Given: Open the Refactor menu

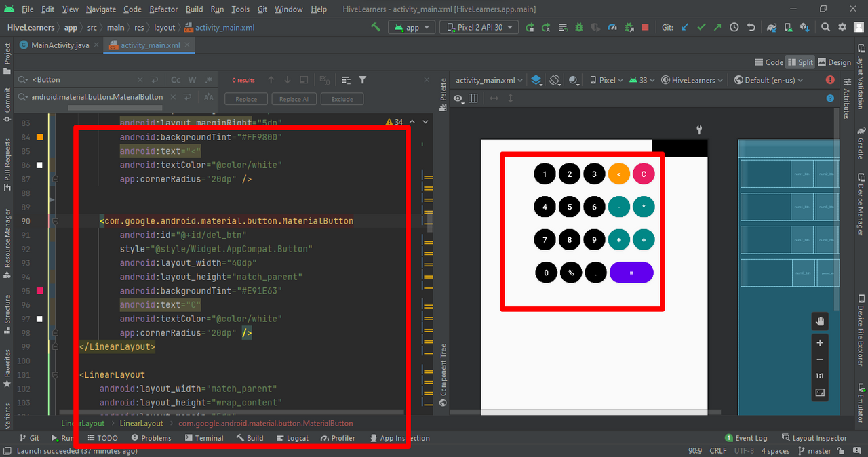Looking at the screenshot, I should pyautogui.click(x=163, y=9).
